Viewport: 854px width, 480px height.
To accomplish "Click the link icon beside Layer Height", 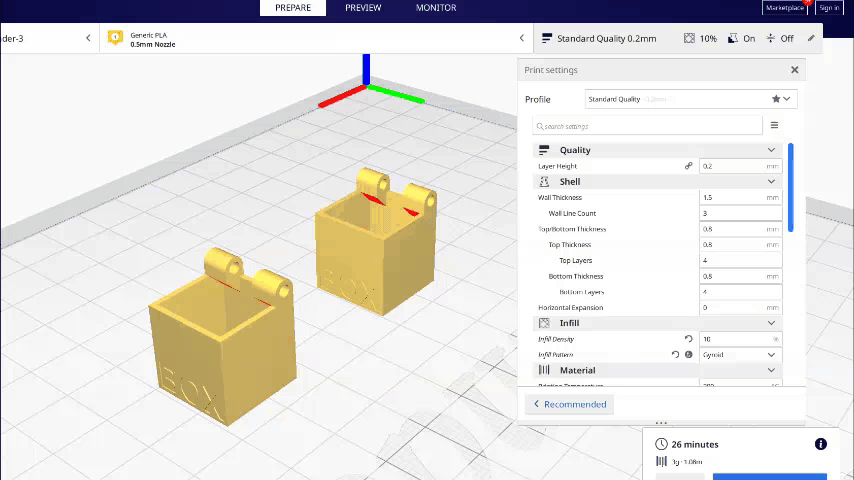I will coord(688,166).
